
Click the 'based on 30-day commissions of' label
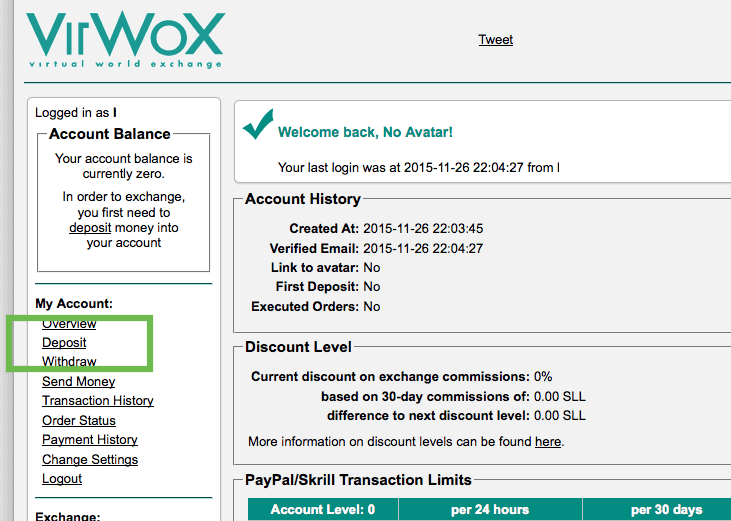click(425, 396)
